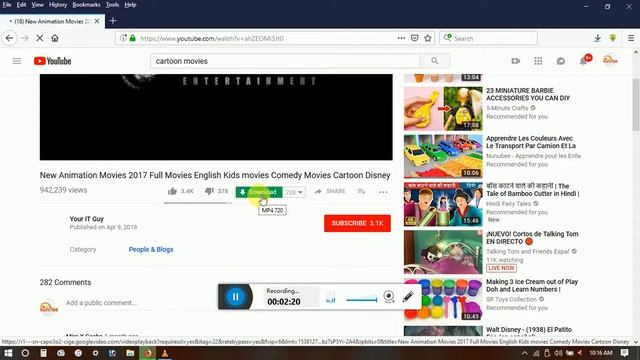Open the View menu
The image size is (640, 360).
point(37,5)
